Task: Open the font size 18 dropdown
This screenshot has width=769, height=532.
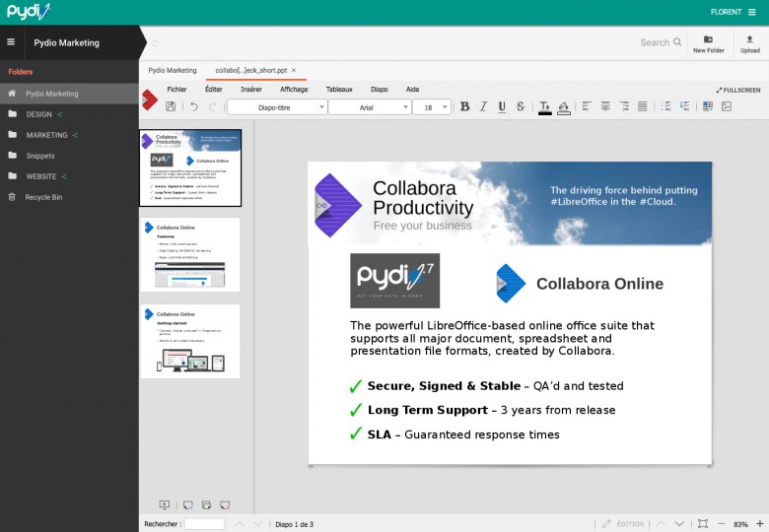Action: click(432, 107)
